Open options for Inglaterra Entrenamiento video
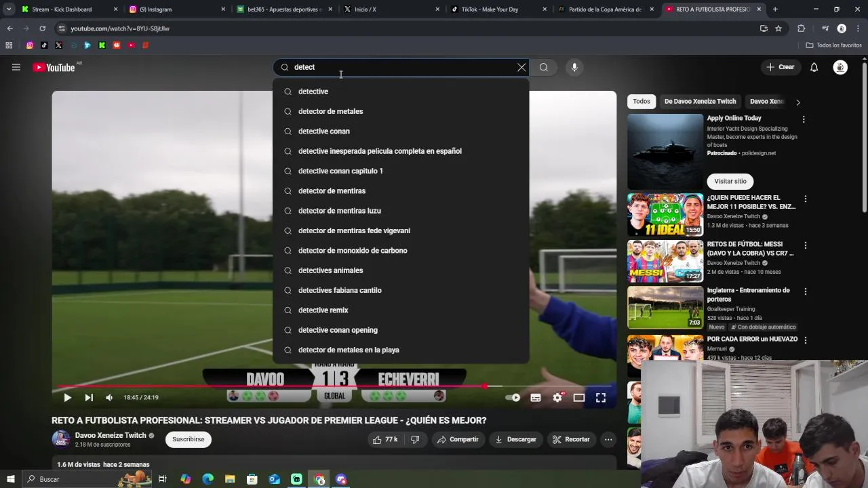868x488 pixels. (806, 291)
